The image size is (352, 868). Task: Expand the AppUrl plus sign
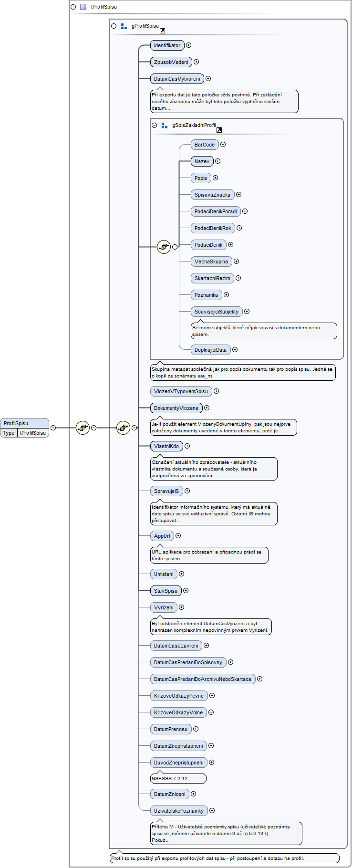coord(178,536)
